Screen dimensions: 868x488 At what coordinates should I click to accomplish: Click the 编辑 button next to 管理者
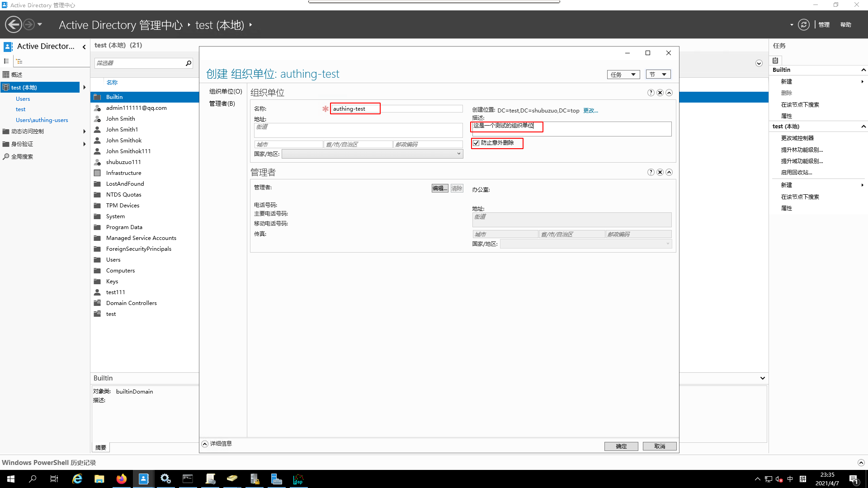click(x=439, y=188)
